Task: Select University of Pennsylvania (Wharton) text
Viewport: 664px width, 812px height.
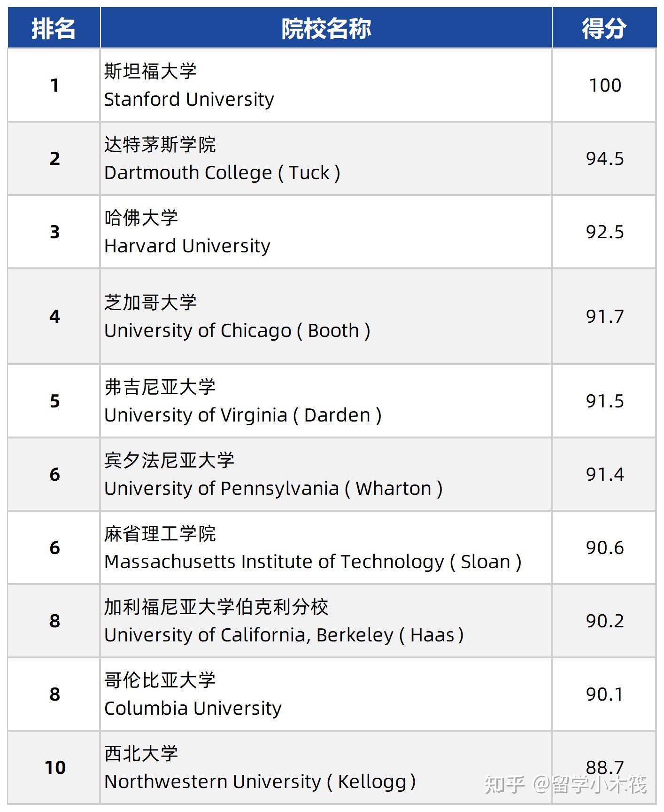Action: (x=273, y=489)
